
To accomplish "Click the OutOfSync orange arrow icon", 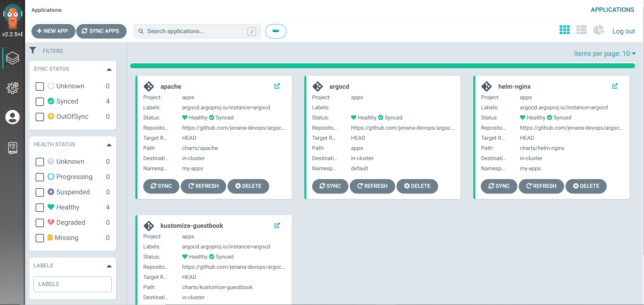I will (x=51, y=116).
